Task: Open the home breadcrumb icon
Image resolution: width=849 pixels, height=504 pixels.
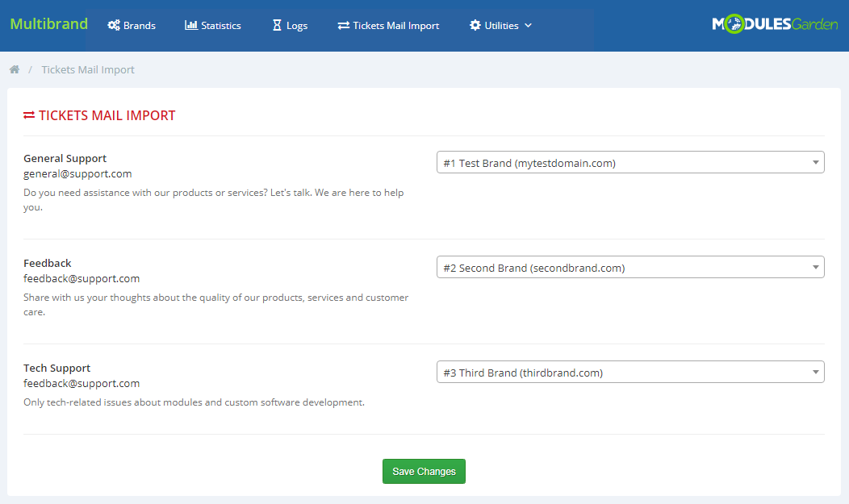Action: tap(14, 69)
